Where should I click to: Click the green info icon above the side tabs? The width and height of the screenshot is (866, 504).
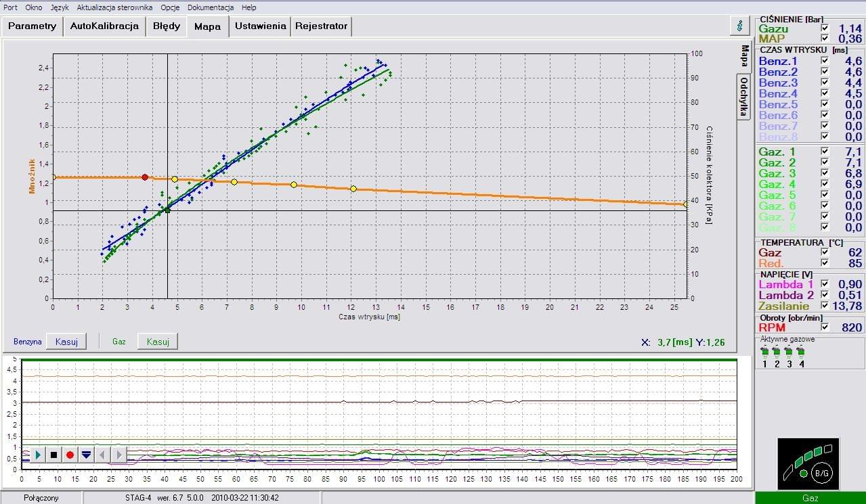pos(739,26)
